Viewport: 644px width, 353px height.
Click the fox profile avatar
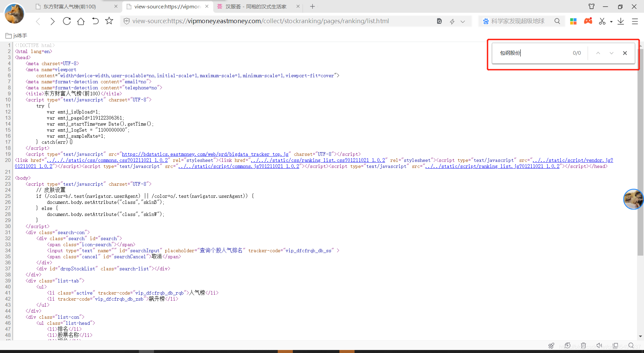(14, 14)
